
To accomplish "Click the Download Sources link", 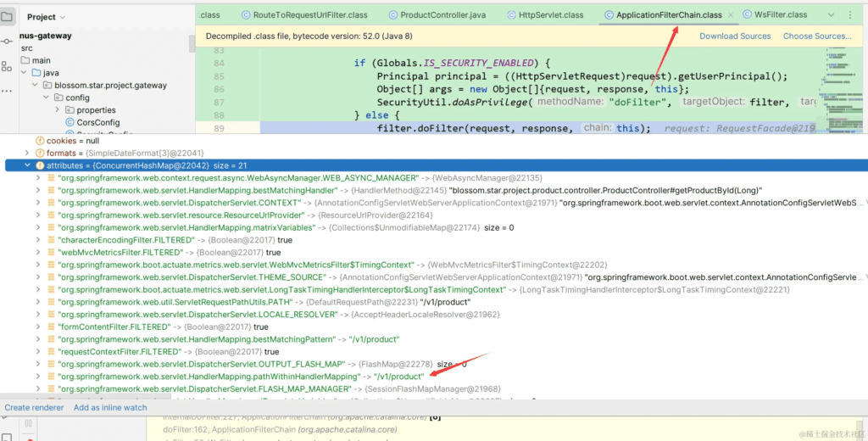I will point(735,36).
